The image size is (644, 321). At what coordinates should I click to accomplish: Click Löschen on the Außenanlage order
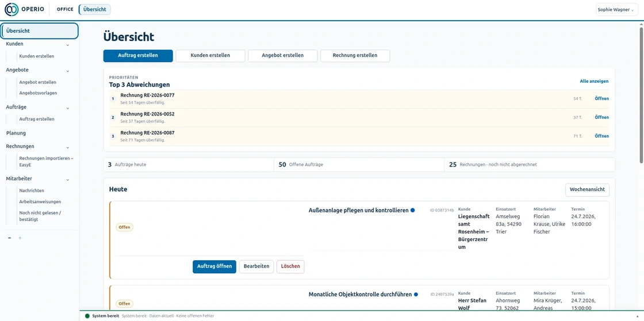(290, 266)
